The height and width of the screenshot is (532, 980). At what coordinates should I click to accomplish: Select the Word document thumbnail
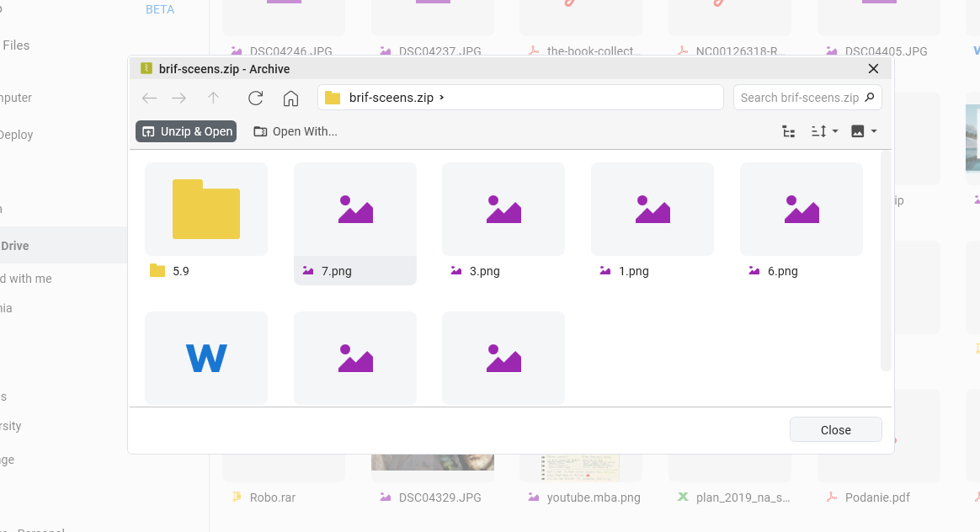[206, 358]
